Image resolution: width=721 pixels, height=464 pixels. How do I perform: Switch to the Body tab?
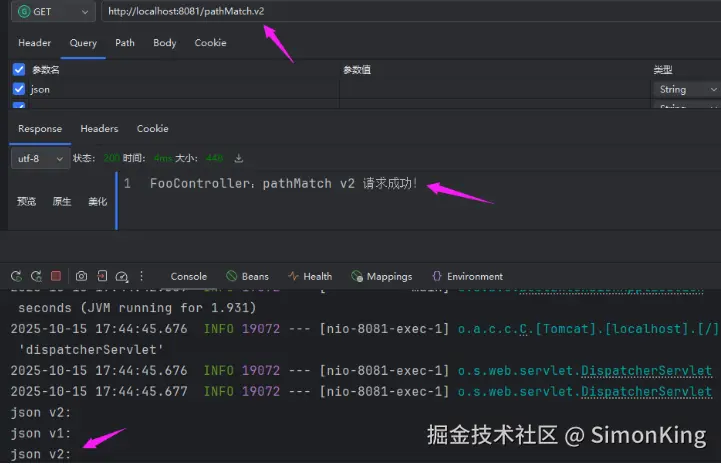tap(165, 43)
